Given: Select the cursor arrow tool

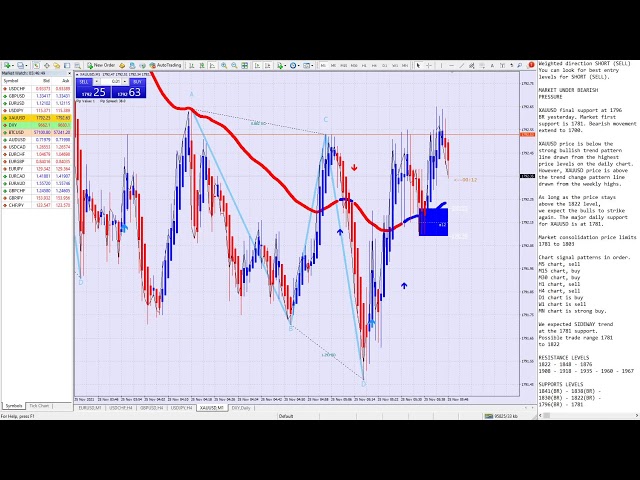Looking at the screenshot, I should [x=418, y=65].
